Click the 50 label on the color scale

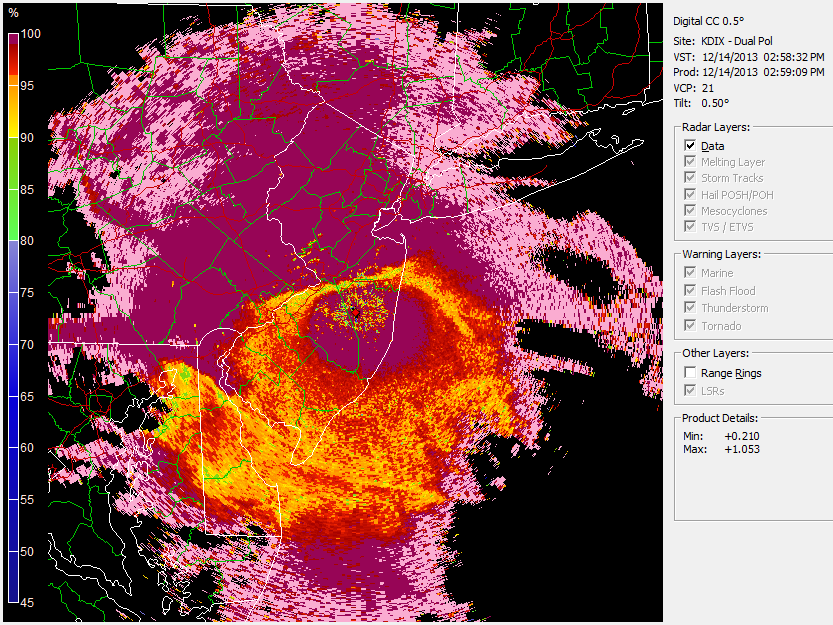tap(27, 551)
